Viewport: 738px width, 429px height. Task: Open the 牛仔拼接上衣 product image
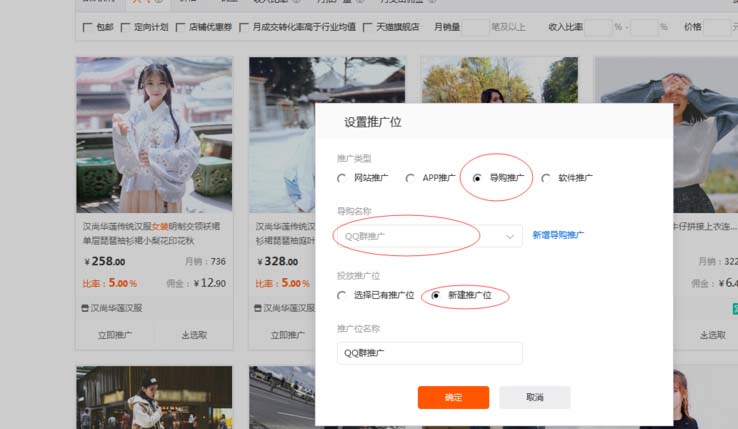pos(706,135)
